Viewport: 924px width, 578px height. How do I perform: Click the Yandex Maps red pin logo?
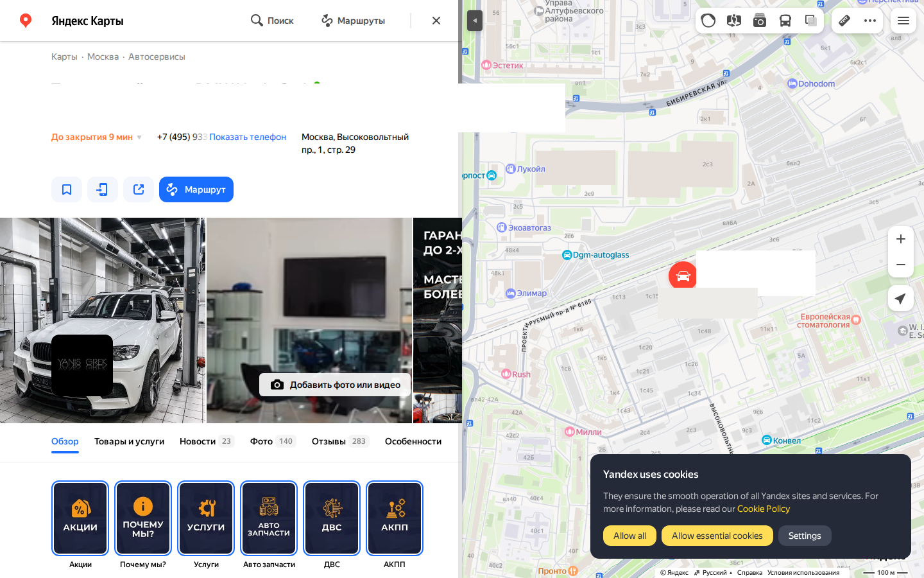(x=26, y=21)
